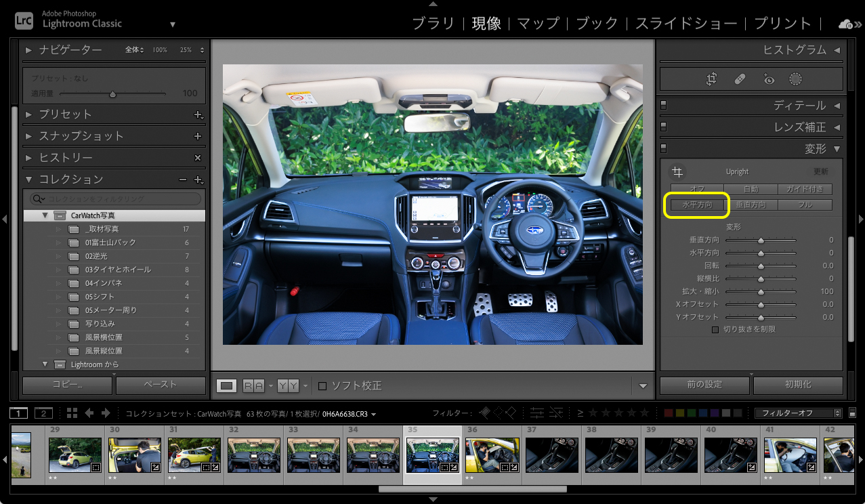Collapse the Collections (コレクション) panel
Image resolution: width=865 pixels, height=504 pixels.
(x=28, y=180)
